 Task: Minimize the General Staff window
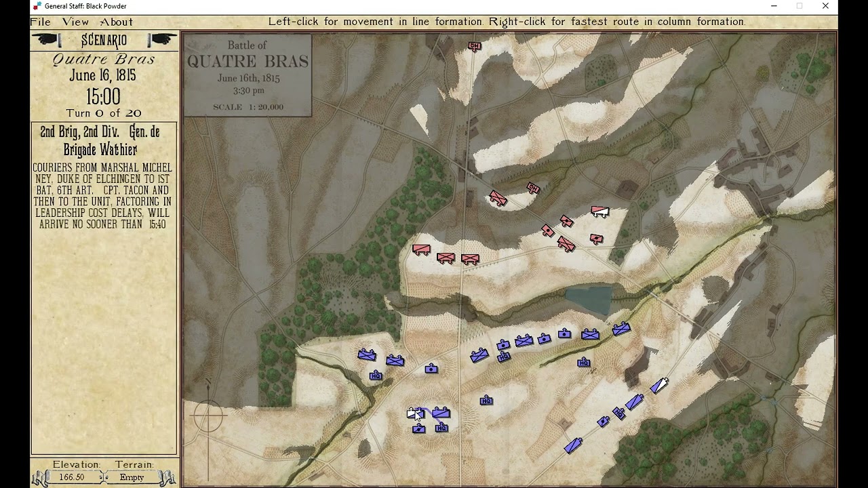click(x=774, y=6)
